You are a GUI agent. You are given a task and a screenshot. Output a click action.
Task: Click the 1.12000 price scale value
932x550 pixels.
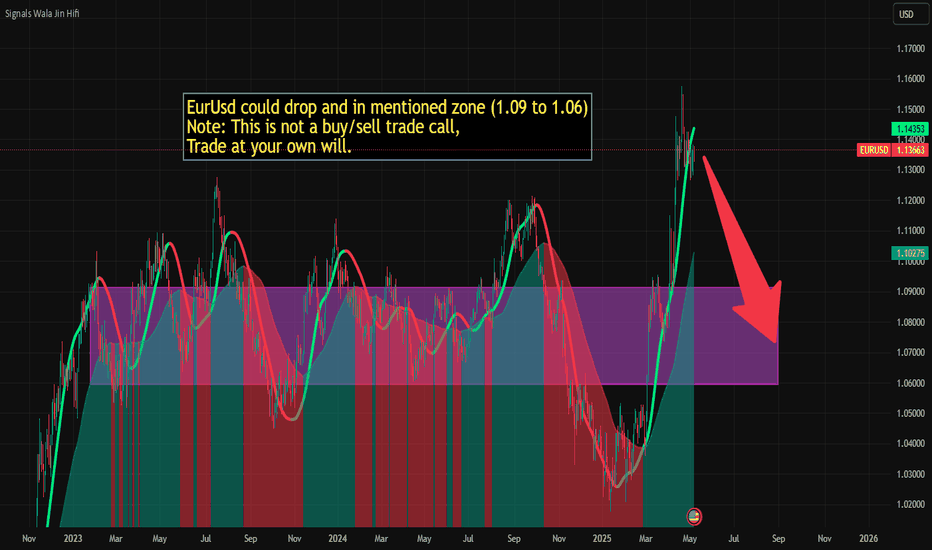(x=911, y=200)
